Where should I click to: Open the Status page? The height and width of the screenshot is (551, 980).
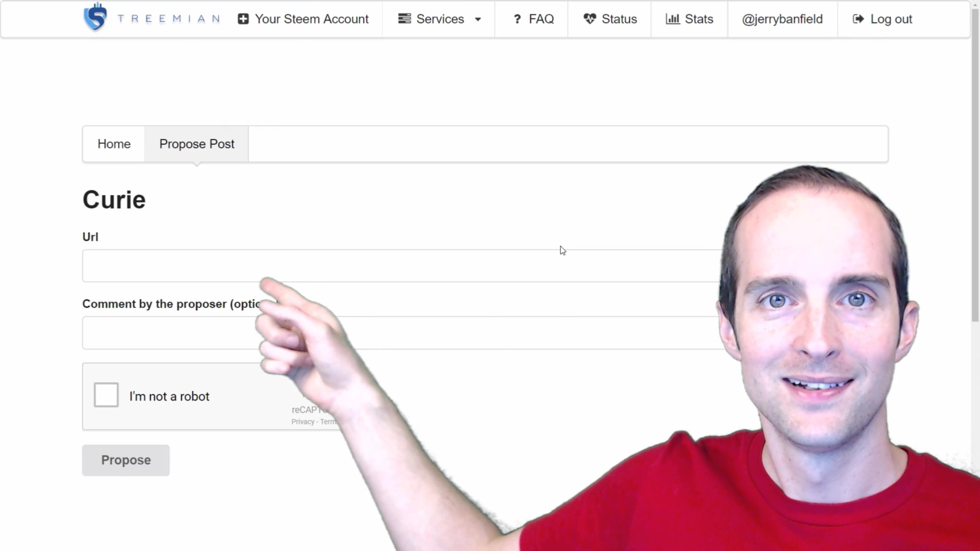[610, 19]
